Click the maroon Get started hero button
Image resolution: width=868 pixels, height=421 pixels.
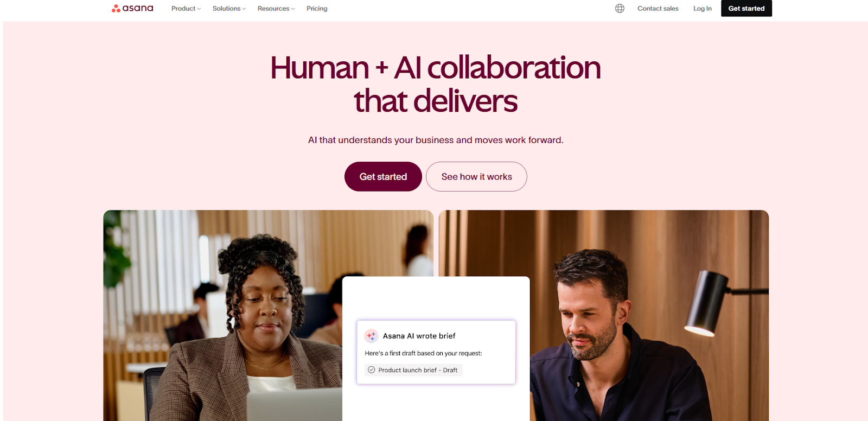click(383, 176)
